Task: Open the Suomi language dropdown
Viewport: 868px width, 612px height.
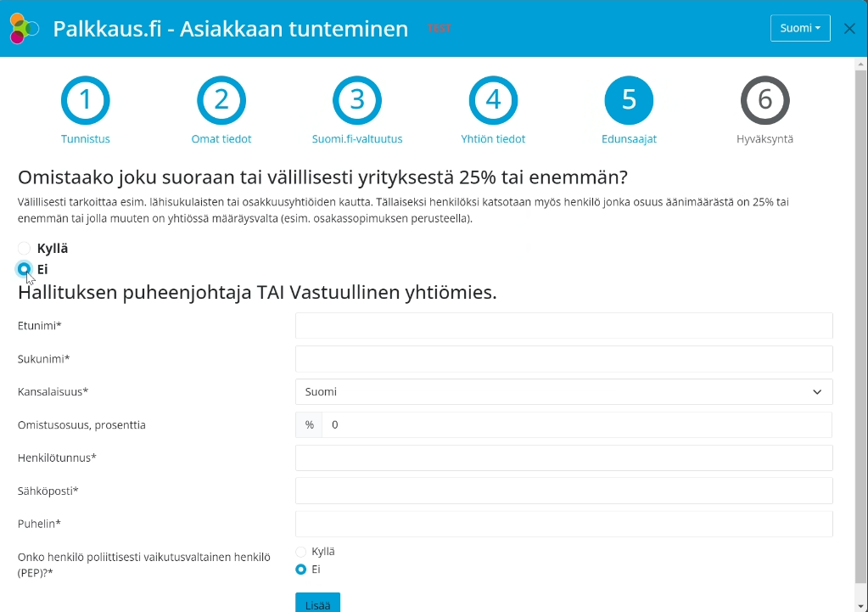Action: [x=800, y=28]
